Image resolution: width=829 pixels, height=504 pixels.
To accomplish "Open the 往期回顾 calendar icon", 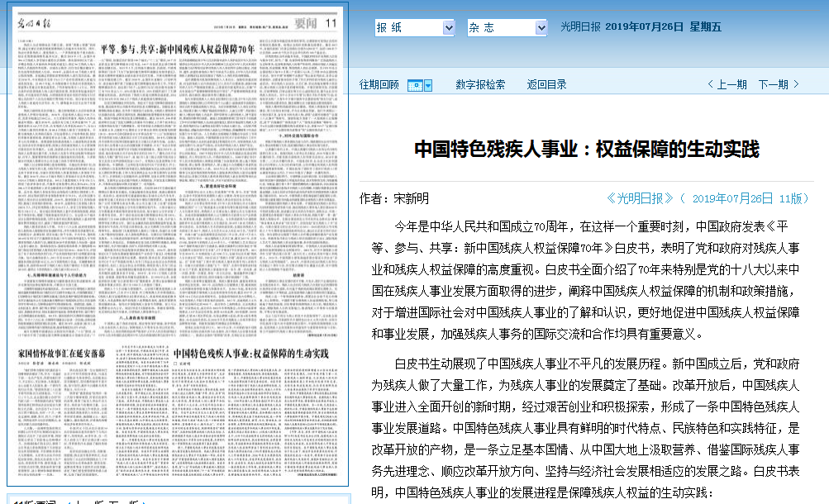I will (415, 85).
